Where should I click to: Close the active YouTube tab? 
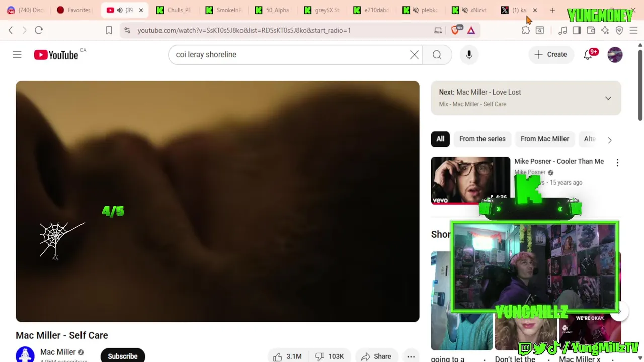click(x=141, y=10)
